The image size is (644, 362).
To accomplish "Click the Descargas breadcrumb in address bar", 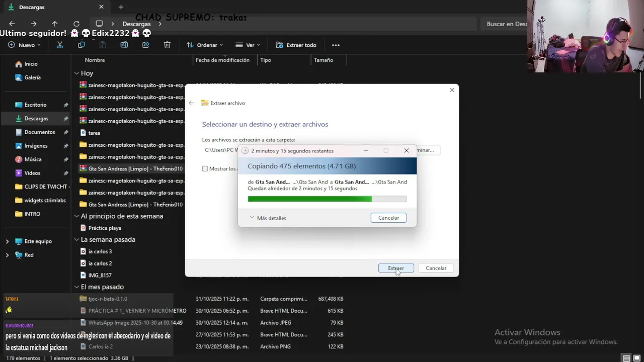I will (x=136, y=24).
